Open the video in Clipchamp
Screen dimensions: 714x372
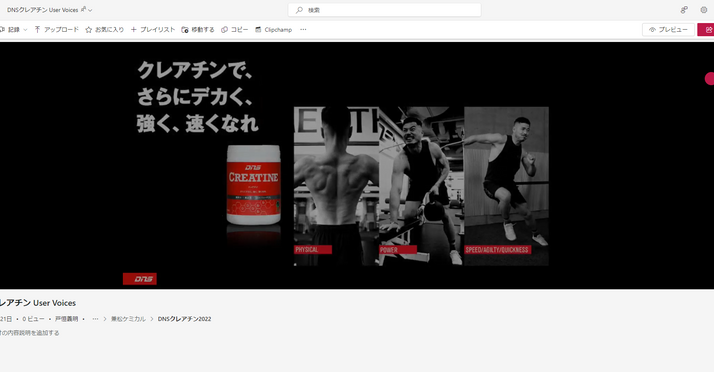click(x=273, y=30)
